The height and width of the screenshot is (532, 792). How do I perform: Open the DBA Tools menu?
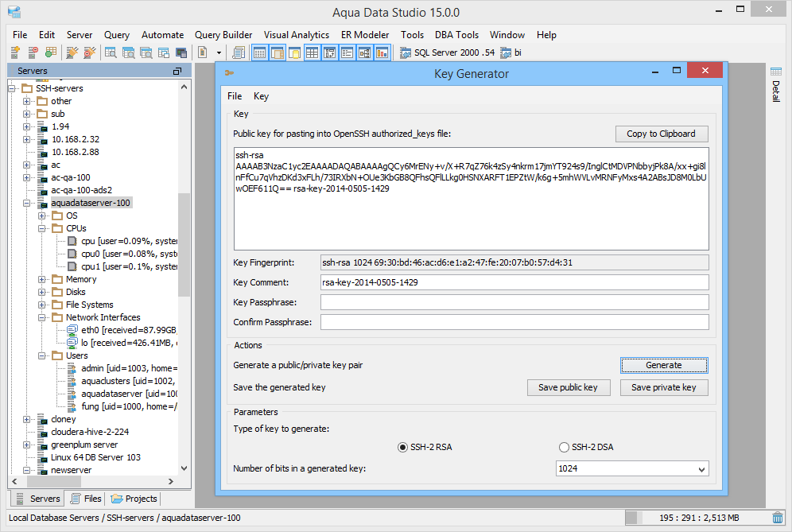(456, 35)
